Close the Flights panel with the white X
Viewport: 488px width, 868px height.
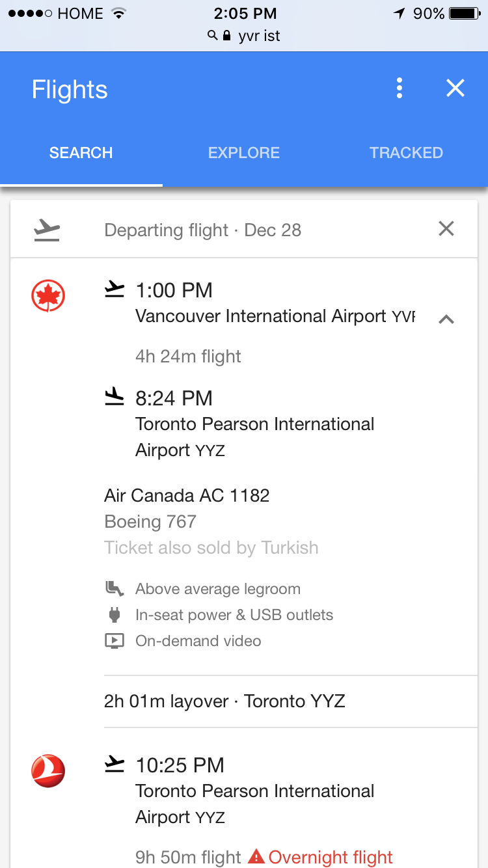click(x=455, y=88)
